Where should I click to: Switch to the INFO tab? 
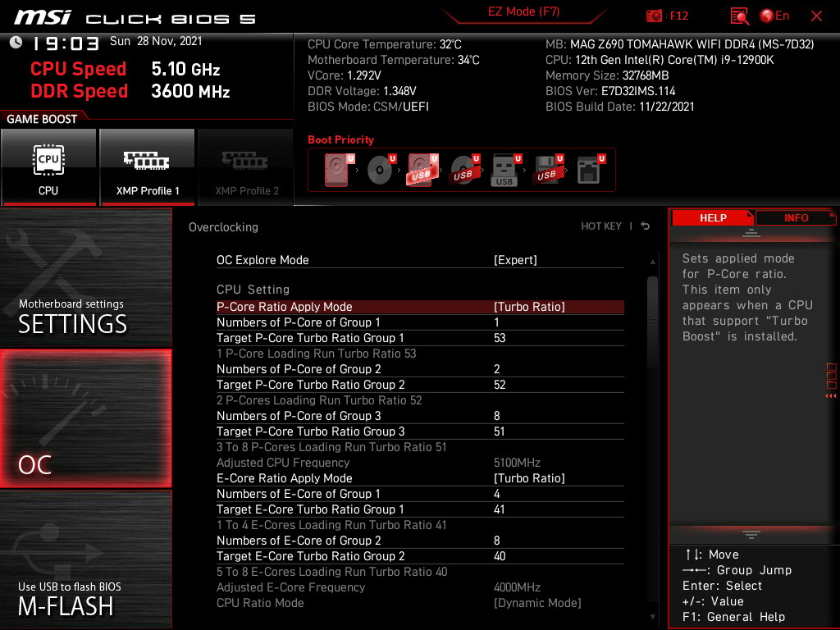pos(796,218)
